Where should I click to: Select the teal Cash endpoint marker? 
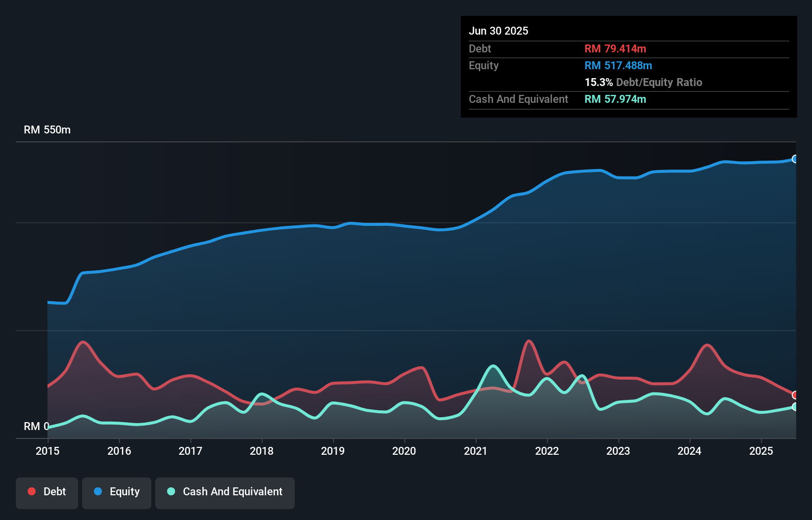pyautogui.click(x=795, y=407)
